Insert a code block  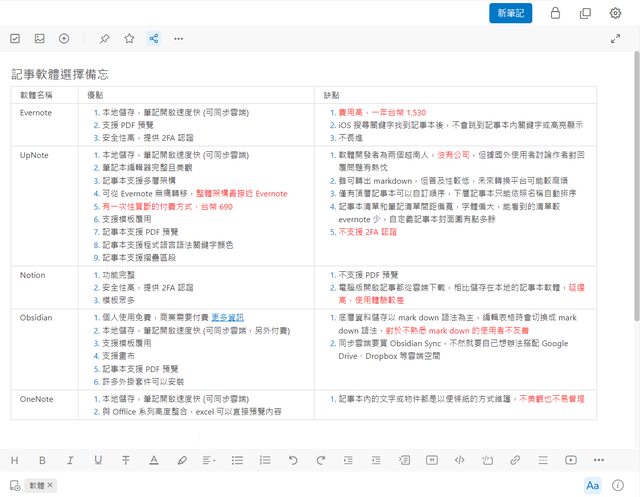click(459, 460)
